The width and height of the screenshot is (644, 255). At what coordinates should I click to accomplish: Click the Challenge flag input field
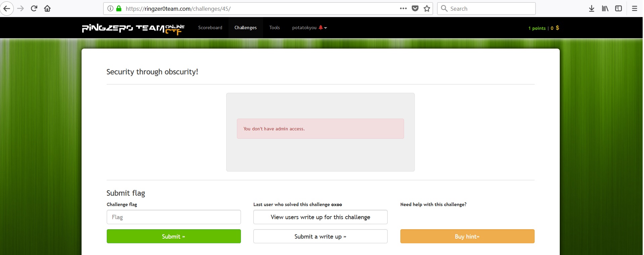[174, 217]
